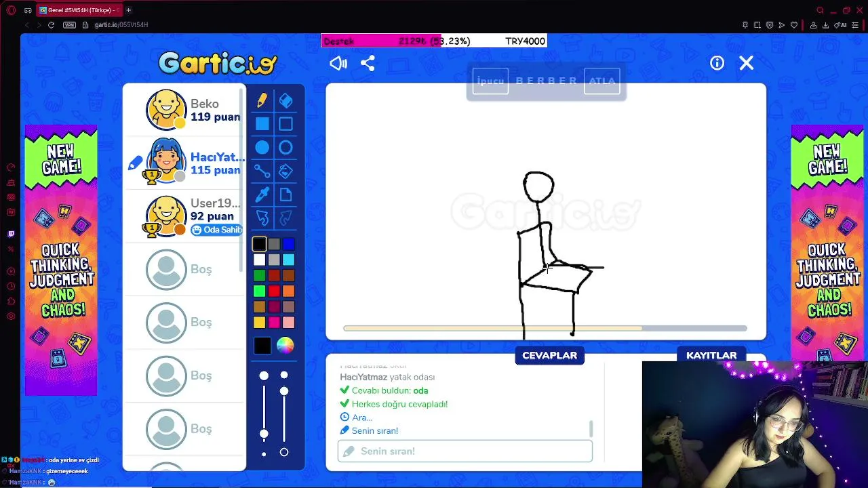Click the Oda Sahibi badge
868x488 pixels.
[217, 230]
